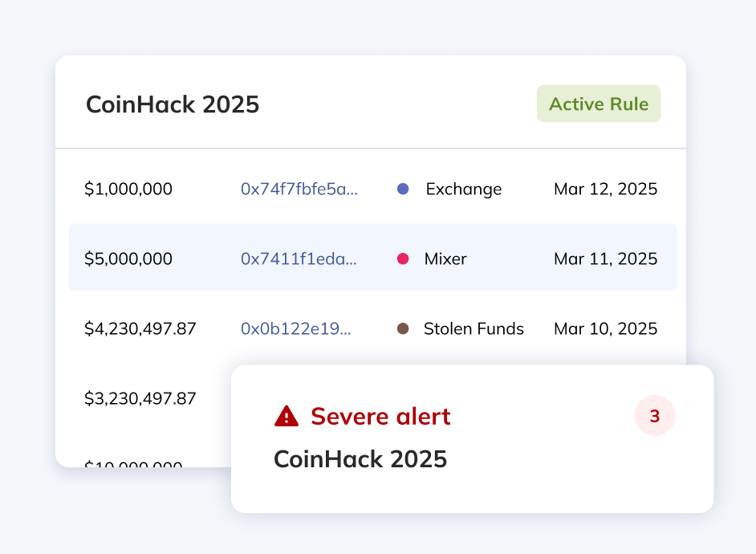756x554 pixels.
Task: Select the $3,230,497.87 transaction row
Action: 140,398
